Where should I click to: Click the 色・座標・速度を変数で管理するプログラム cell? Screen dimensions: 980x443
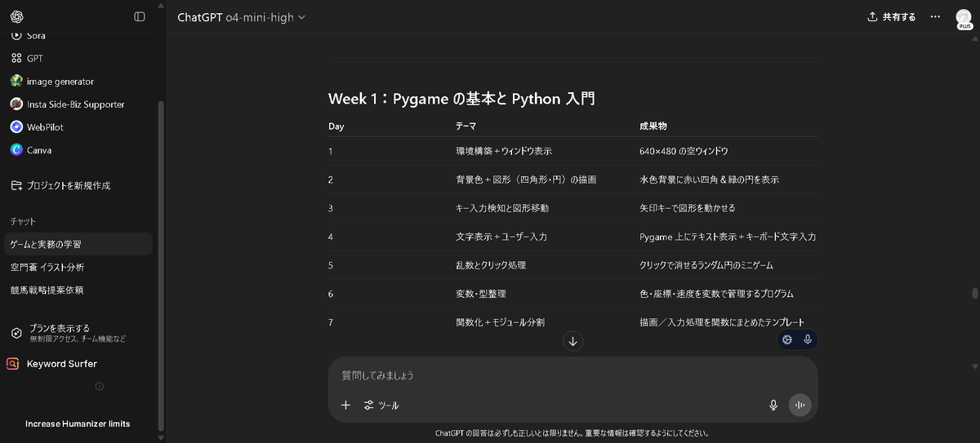pyautogui.click(x=716, y=294)
